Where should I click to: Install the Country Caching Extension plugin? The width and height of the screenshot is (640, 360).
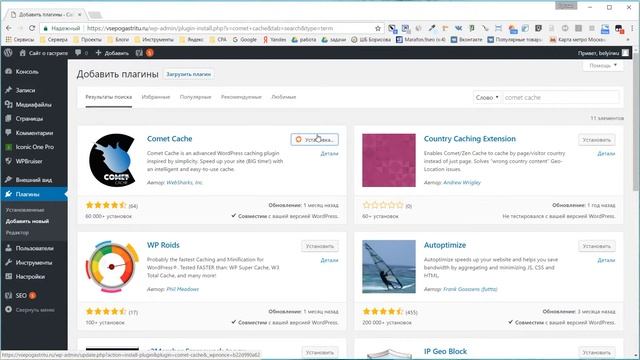click(597, 140)
